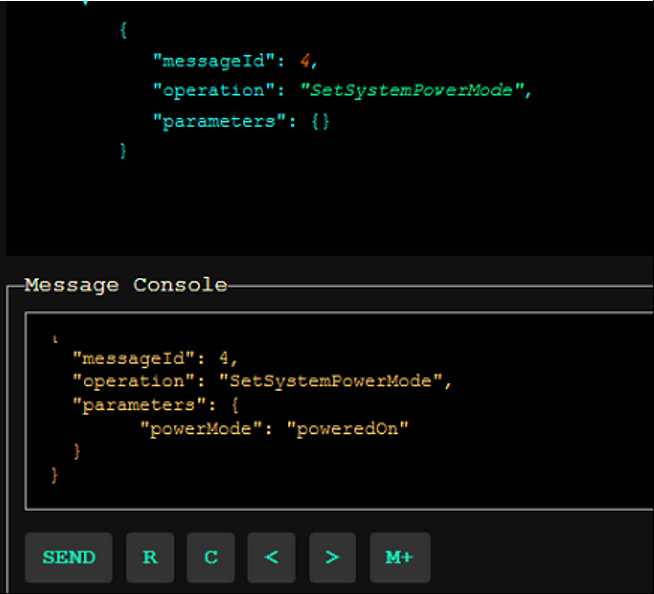Click inside the Message Console text area
Image resolution: width=654 pixels, height=594 pixels.
click(x=339, y=411)
